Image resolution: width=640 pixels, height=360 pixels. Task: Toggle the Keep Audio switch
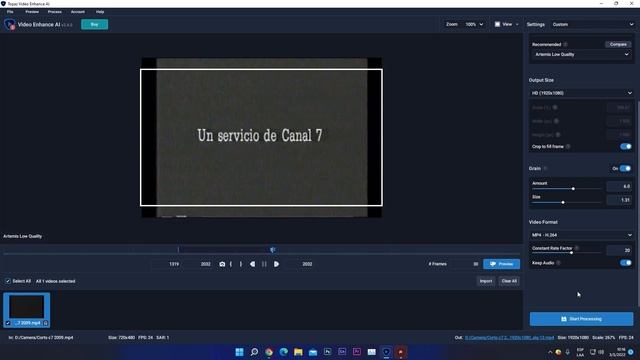tap(625, 263)
